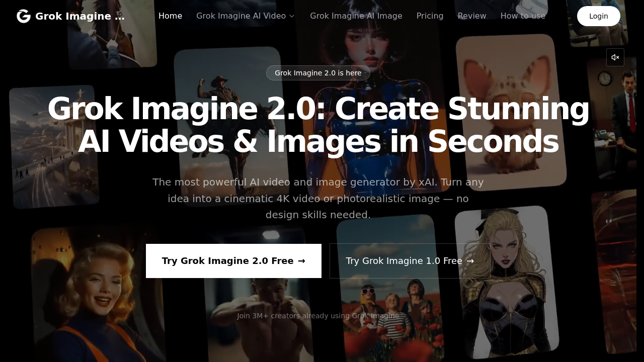The image size is (644, 362).
Task: Click Try Grok Imagine 2.0 Free
Action: pos(233,261)
